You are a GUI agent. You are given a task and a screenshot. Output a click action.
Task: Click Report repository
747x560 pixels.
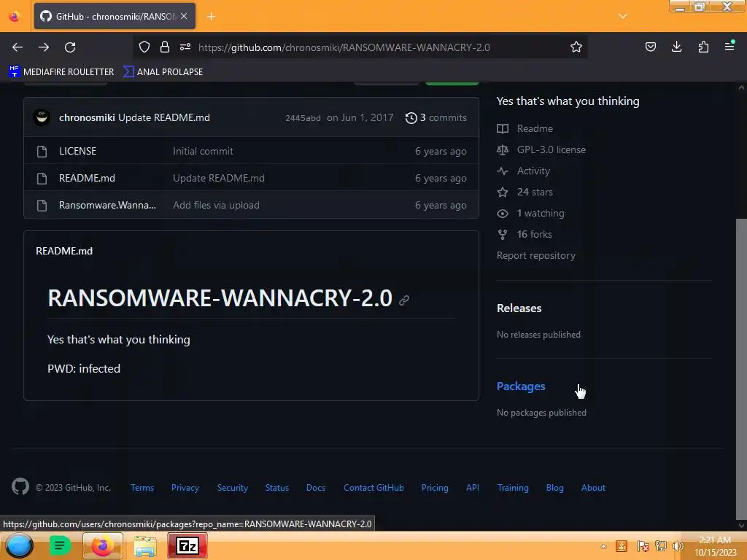[x=536, y=256]
